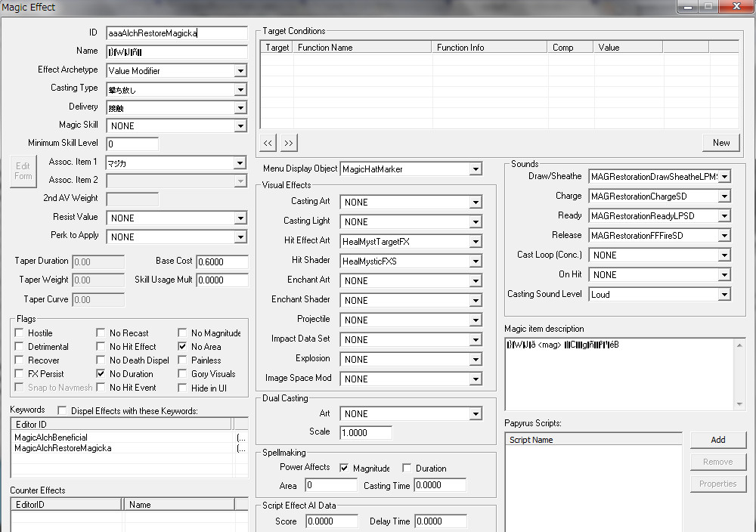Toggle the No Hit Event checkbox
The height and width of the screenshot is (532, 756).
coord(101,388)
